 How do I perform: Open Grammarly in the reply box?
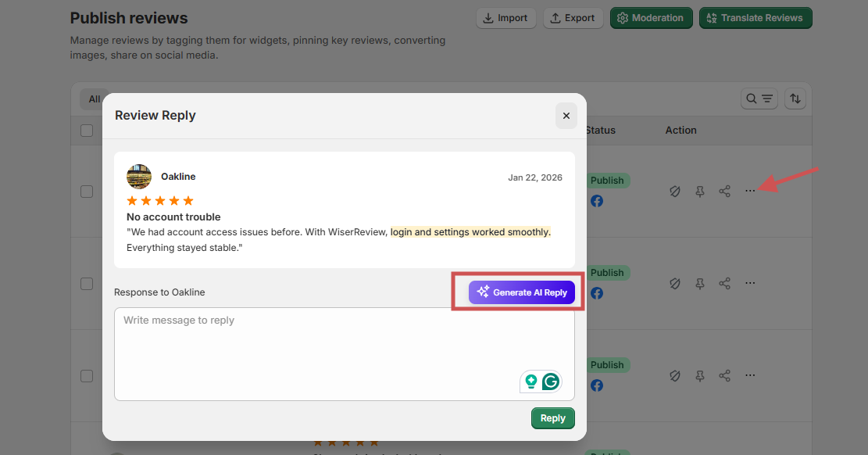(551, 382)
